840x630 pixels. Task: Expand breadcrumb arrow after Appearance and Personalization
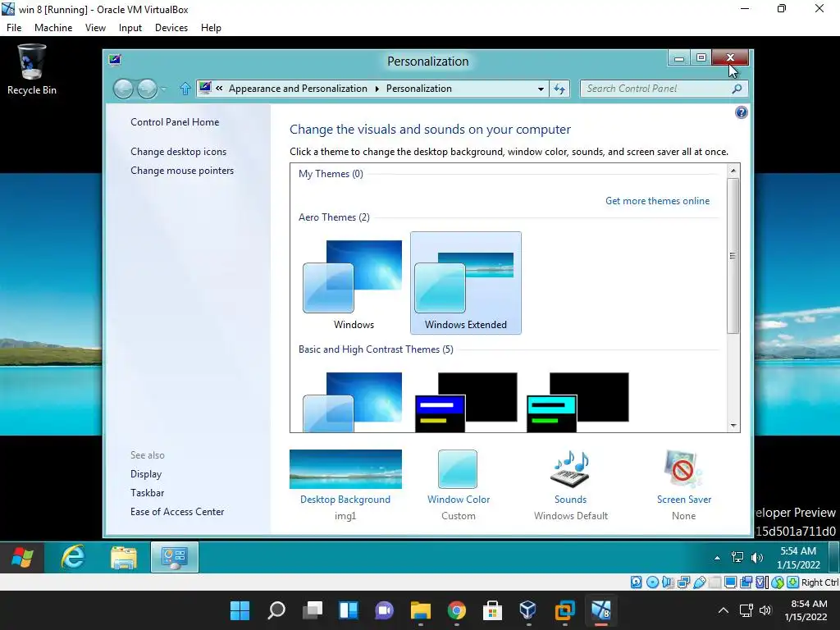point(377,89)
